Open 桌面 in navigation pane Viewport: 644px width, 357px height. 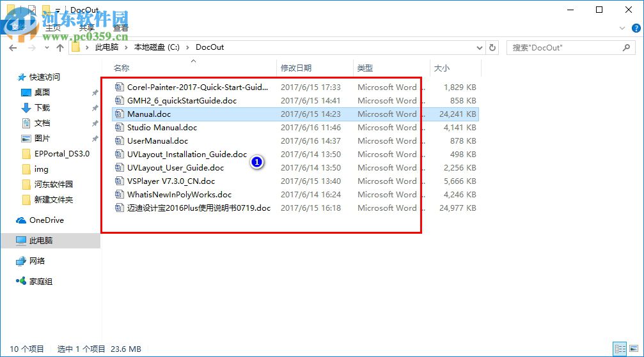(x=42, y=93)
